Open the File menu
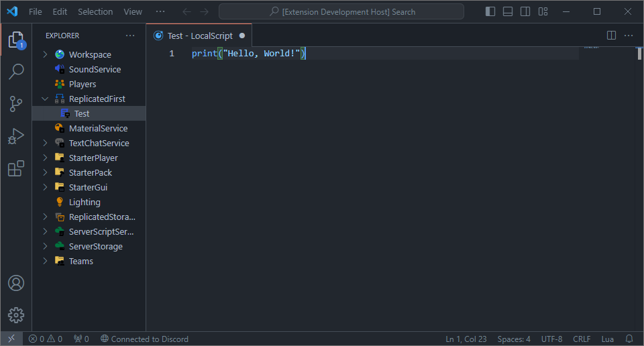This screenshot has width=644, height=346. tap(36, 11)
